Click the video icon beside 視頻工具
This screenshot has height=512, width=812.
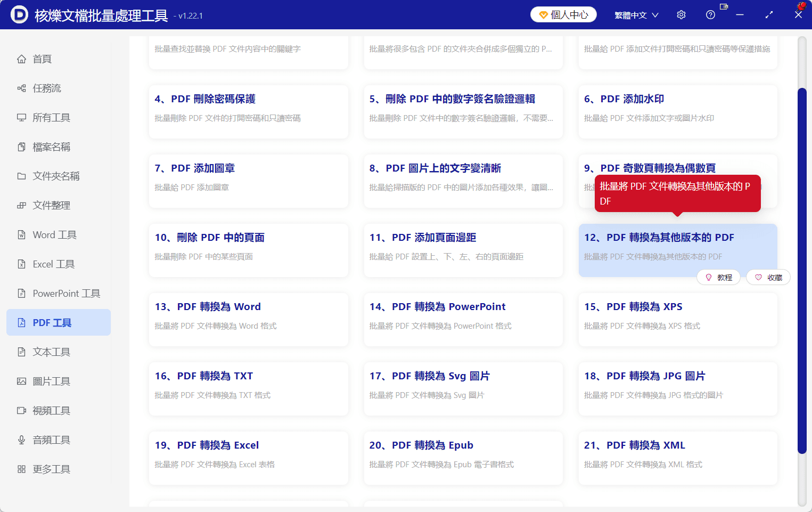(x=21, y=411)
